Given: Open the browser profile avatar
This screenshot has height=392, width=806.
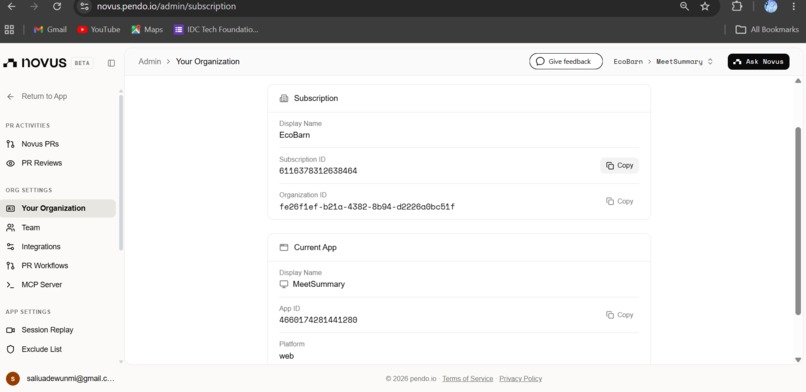Looking at the screenshot, I should [x=771, y=7].
